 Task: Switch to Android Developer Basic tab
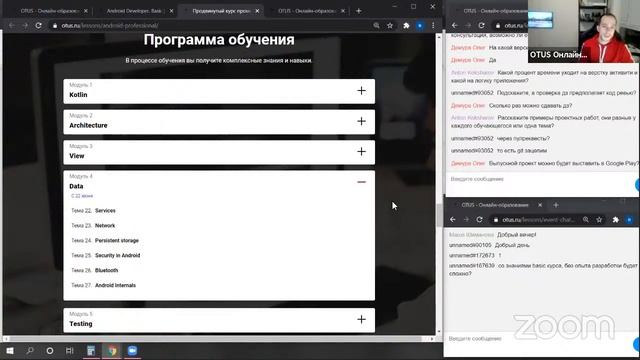(134, 11)
